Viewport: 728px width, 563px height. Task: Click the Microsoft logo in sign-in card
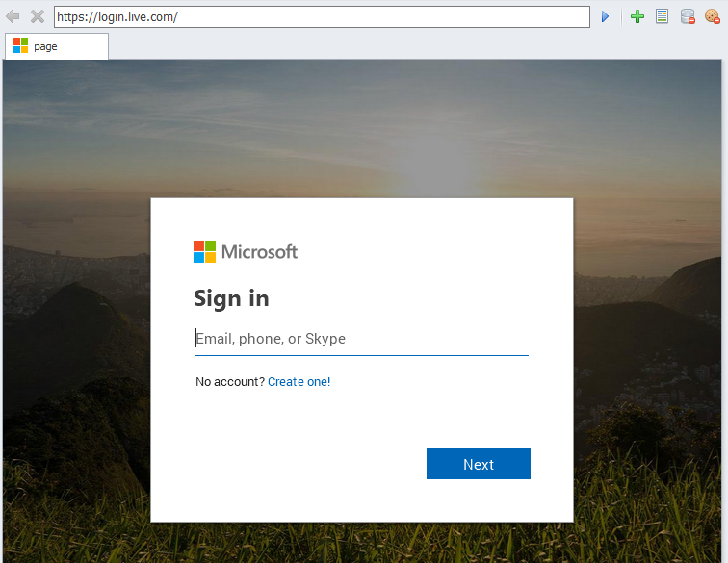tap(246, 251)
